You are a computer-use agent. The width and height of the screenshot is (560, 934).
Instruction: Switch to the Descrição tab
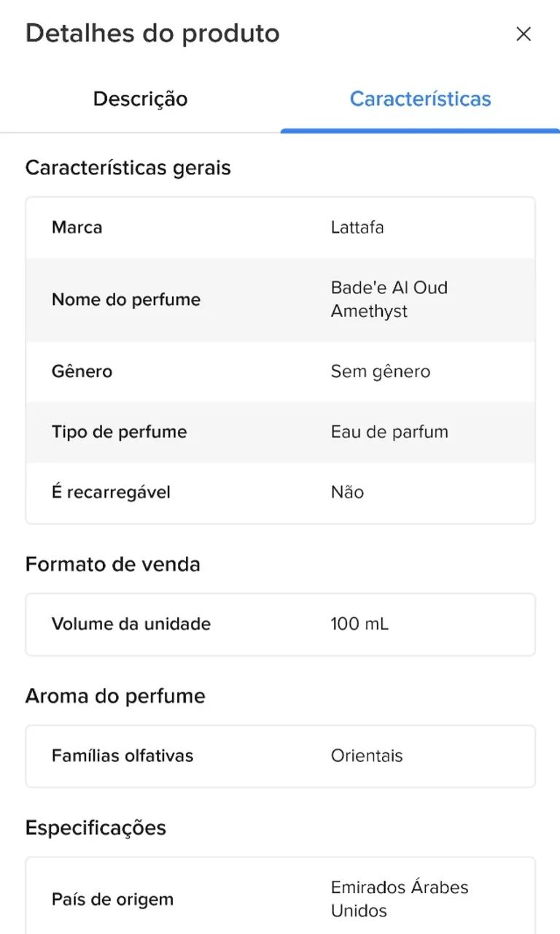coord(140,99)
